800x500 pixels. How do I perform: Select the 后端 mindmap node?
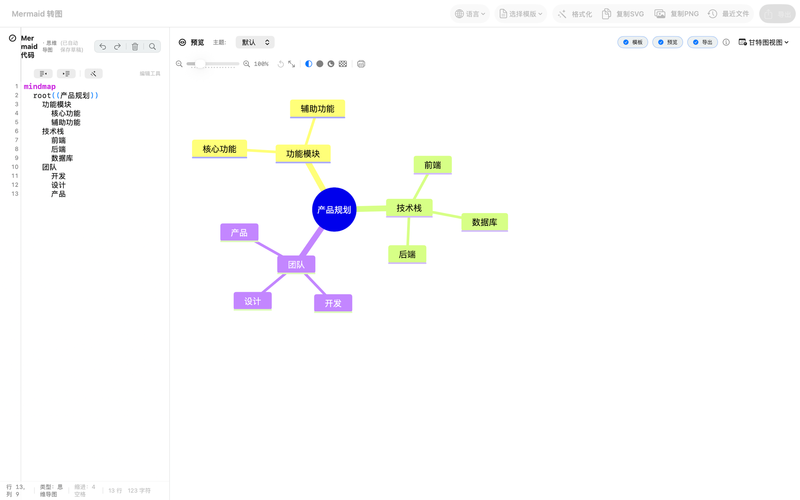click(x=407, y=254)
